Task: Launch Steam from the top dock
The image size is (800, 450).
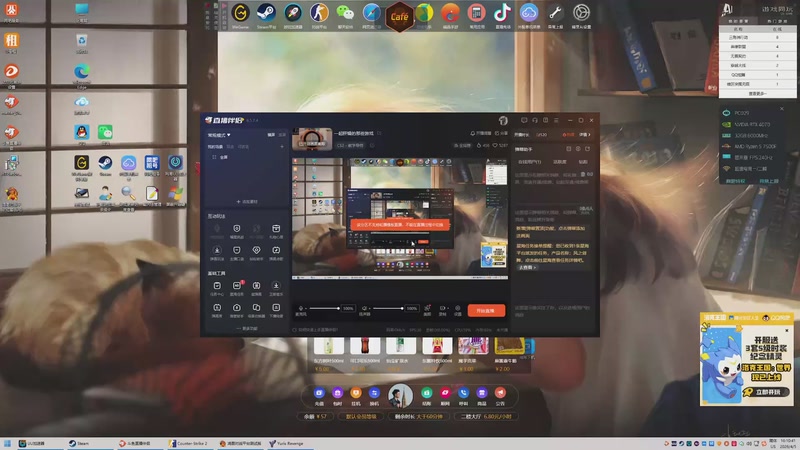Action: pyautogui.click(x=266, y=13)
